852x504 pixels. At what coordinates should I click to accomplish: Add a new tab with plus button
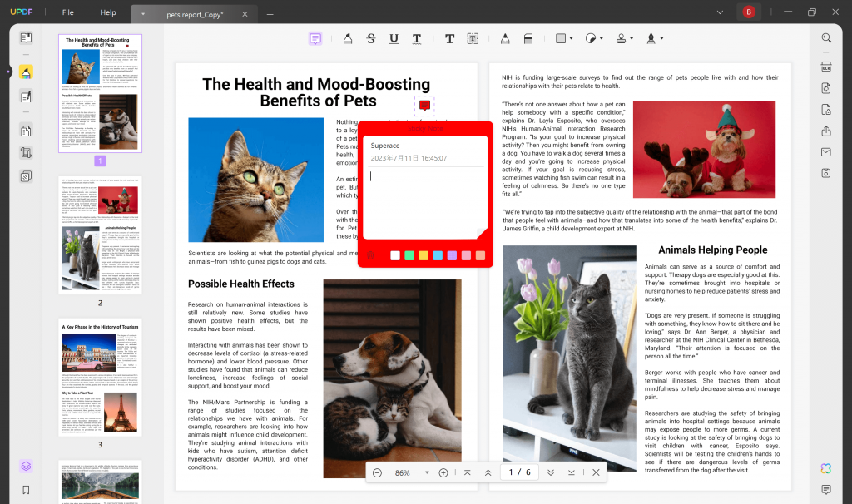pos(270,14)
